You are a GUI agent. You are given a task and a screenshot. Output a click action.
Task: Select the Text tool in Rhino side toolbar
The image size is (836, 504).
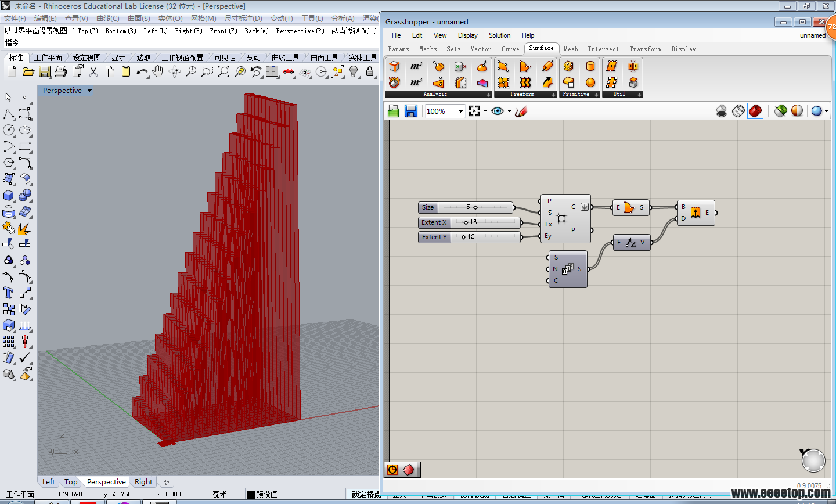tap(9, 292)
